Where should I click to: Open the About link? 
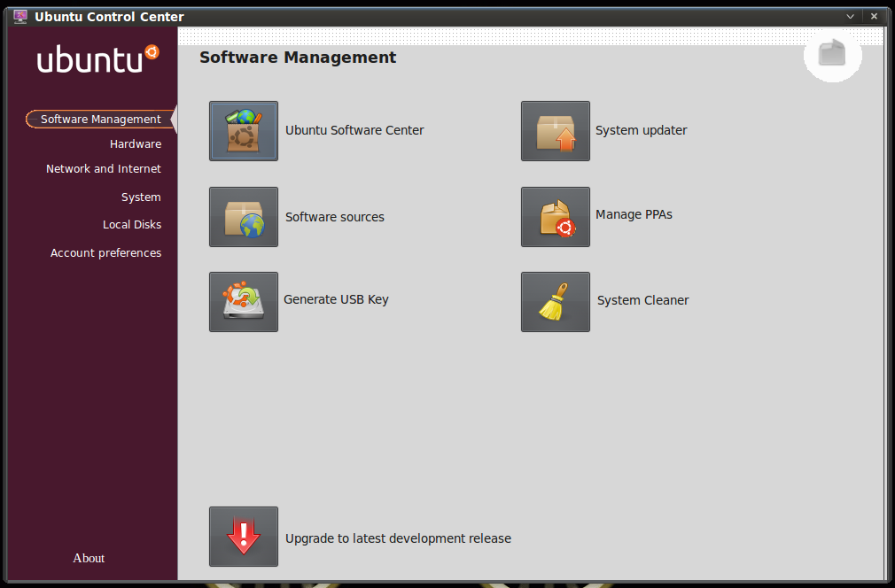coord(89,559)
